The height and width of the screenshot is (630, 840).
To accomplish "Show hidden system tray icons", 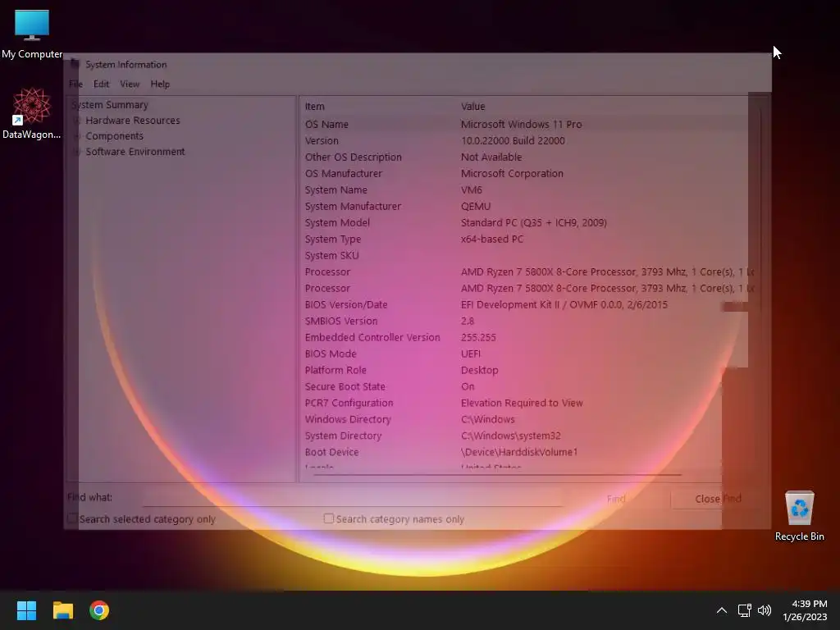I will (722, 610).
